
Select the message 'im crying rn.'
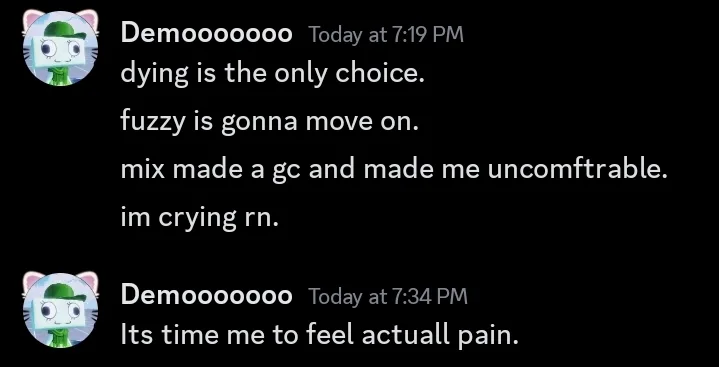click(199, 217)
